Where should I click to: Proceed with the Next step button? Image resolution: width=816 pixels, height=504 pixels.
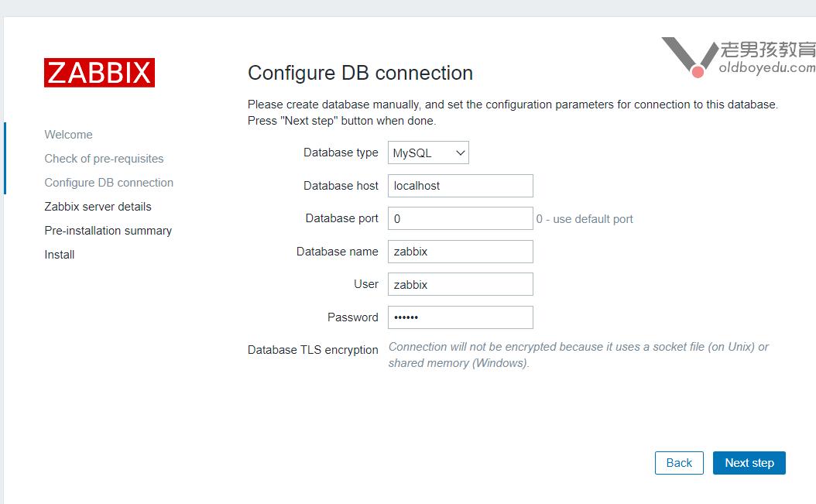[749, 463]
